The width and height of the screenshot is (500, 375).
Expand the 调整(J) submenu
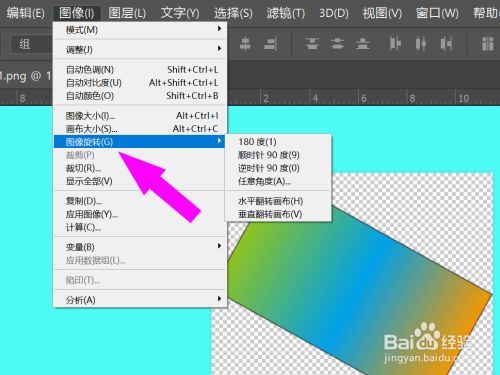click(140, 49)
